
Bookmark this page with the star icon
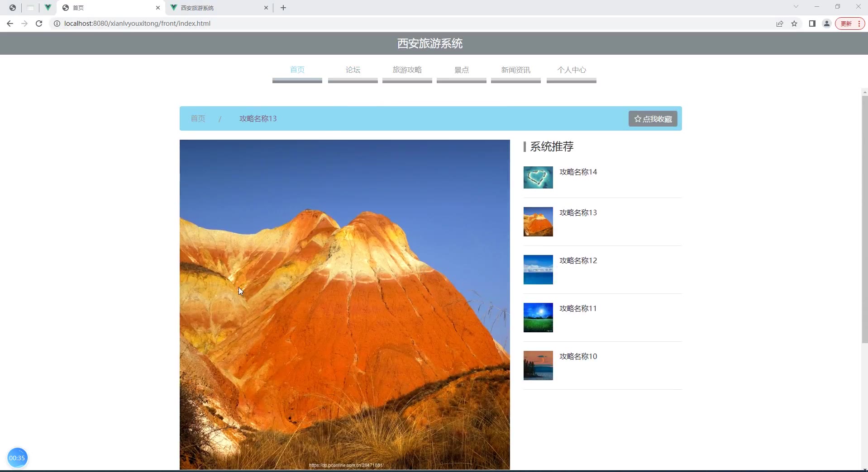[x=794, y=24]
